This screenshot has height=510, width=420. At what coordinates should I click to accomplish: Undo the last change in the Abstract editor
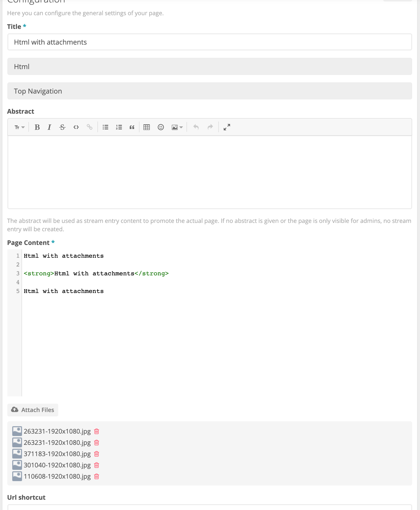(196, 127)
